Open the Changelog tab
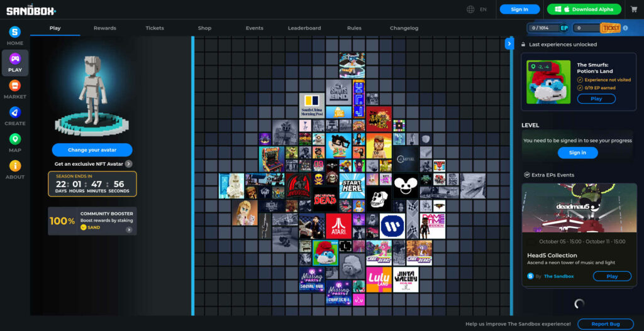This screenshot has height=331, width=644. pyautogui.click(x=404, y=28)
